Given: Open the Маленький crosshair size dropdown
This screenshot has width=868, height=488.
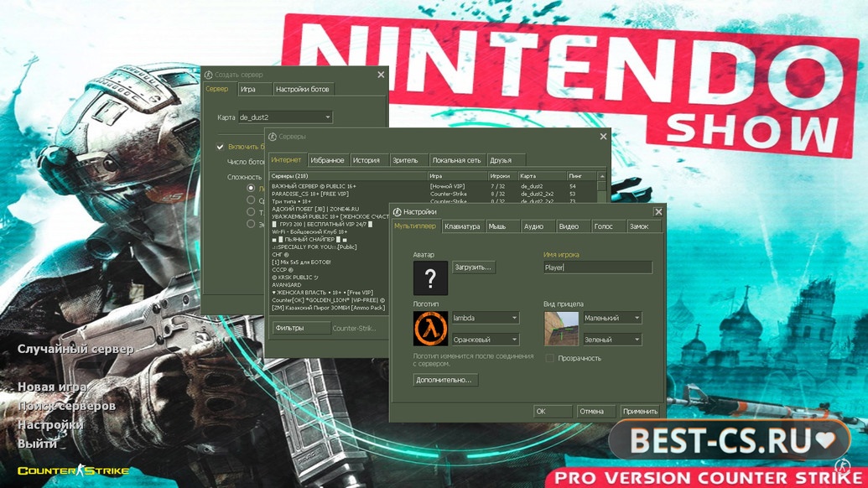Looking at the screenshot, I should (612, 318).
